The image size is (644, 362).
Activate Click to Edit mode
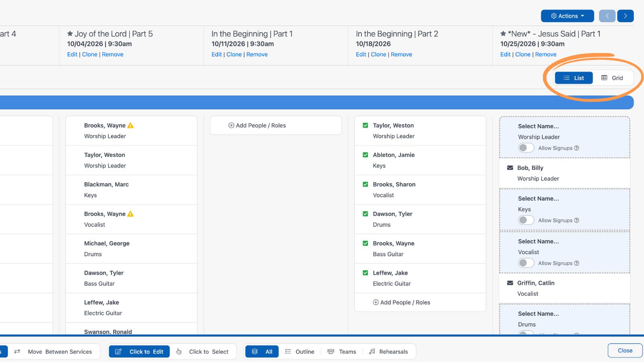tap(139, 352)
